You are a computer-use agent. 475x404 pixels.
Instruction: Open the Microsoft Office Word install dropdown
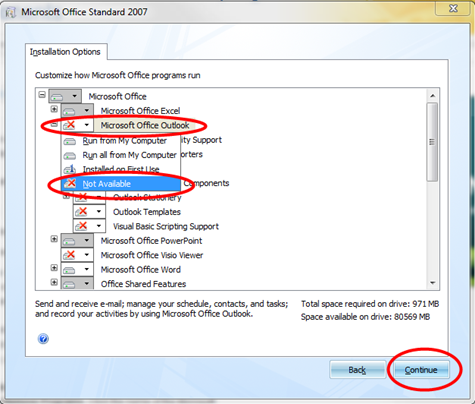[x=77, y=269]
